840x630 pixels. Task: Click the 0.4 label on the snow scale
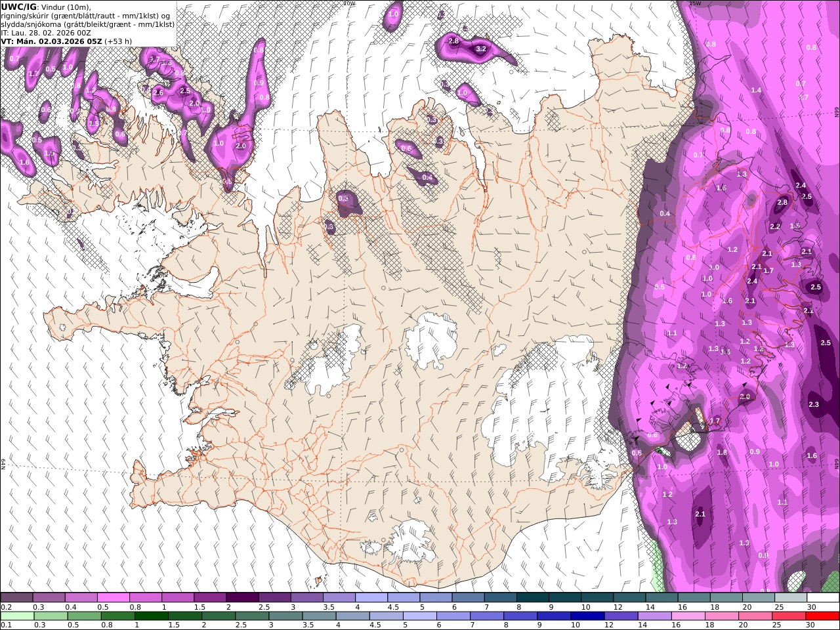71,607
